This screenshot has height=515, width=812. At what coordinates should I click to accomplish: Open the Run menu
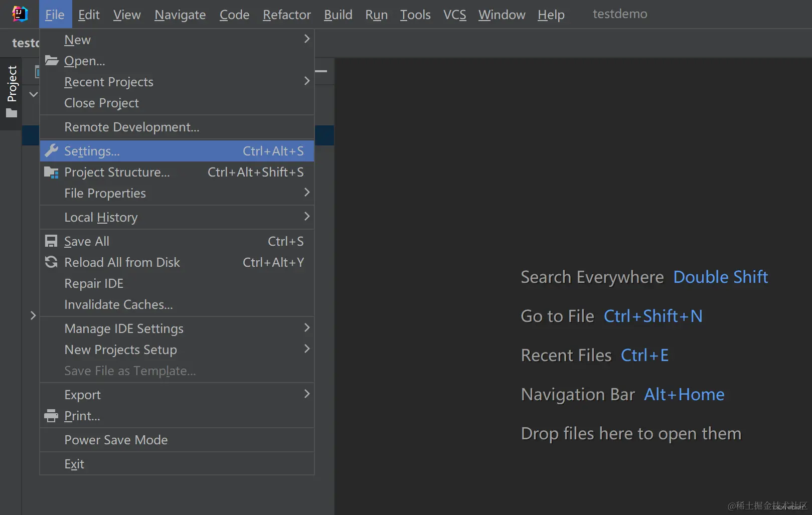pos(376,15)
